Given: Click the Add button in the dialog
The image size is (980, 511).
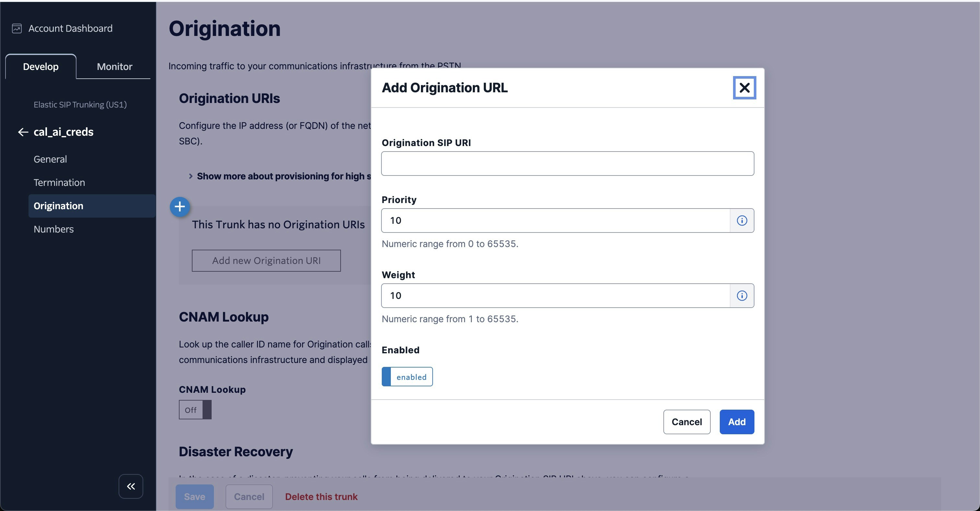Looking at the screenshot, I should (x=737, y=422).
